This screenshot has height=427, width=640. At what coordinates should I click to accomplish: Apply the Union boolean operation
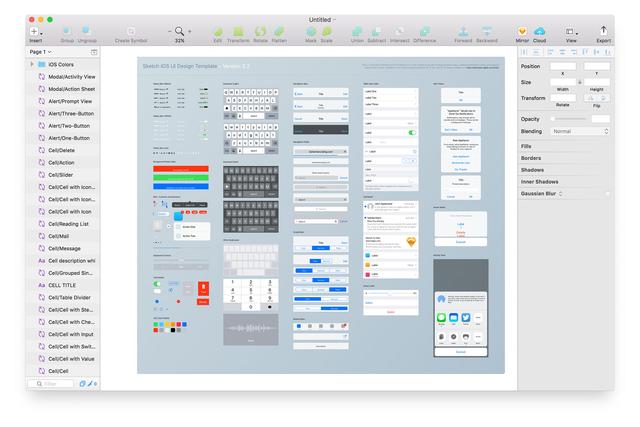[x=358, y=32]
